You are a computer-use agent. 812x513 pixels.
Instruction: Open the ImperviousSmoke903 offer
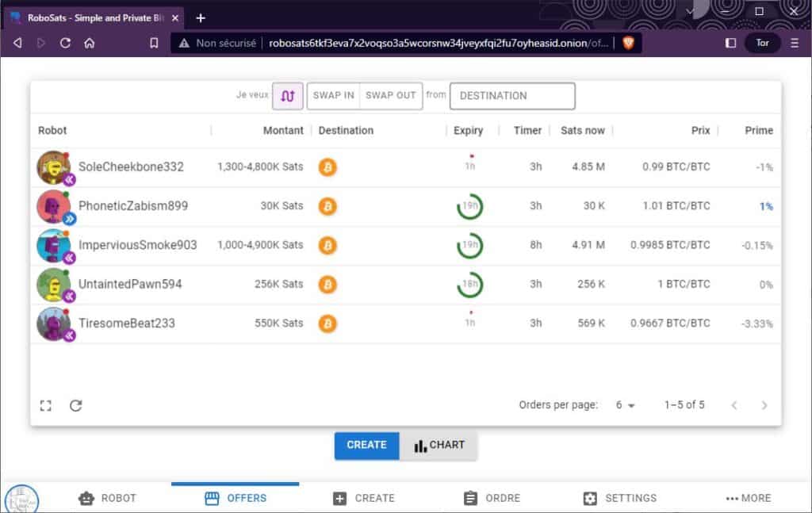[405, 245]
